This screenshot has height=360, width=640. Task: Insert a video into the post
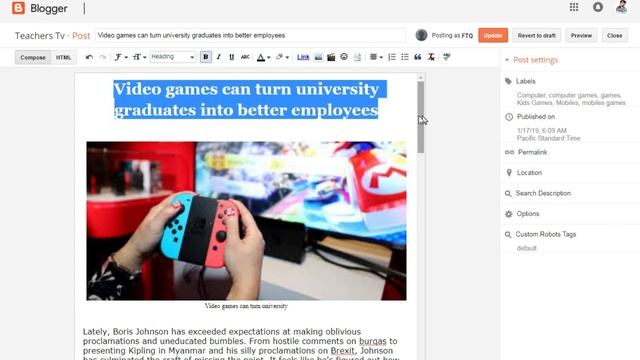[x=331, y=57]
